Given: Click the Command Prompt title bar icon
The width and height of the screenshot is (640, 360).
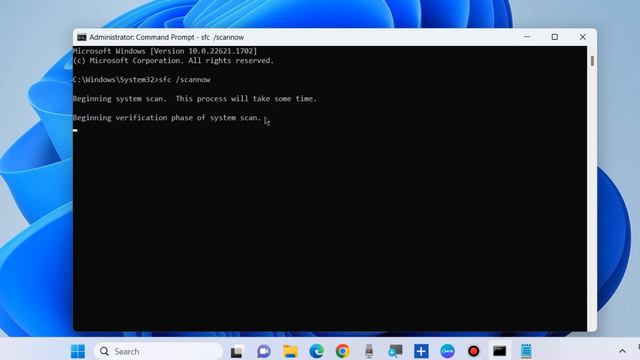Looking at the screenshot, I should coord(82,37).
